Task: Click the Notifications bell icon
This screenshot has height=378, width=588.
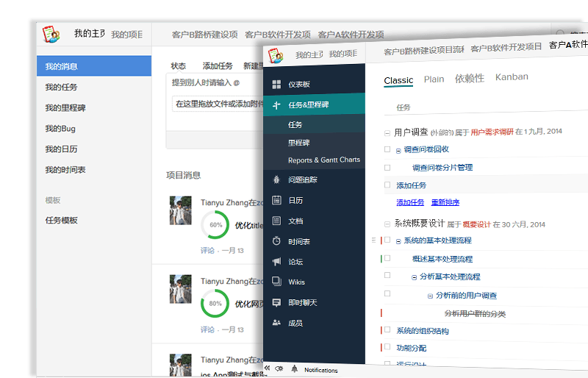Action: coord(294,369)
